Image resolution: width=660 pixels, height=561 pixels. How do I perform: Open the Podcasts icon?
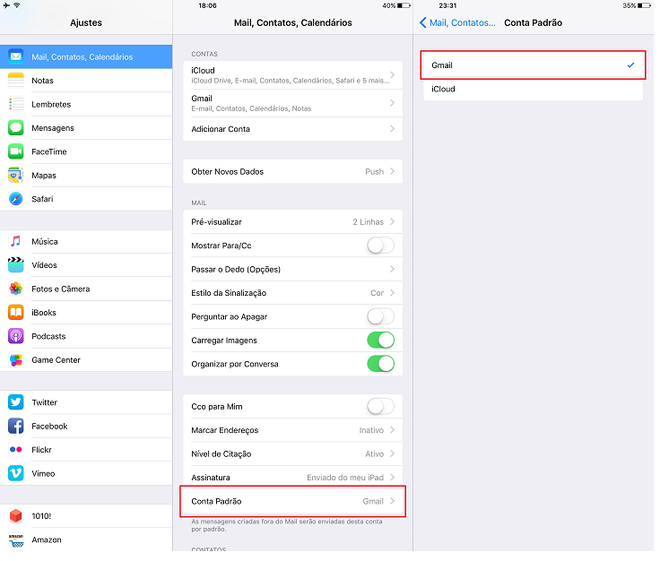coord(16,336)
